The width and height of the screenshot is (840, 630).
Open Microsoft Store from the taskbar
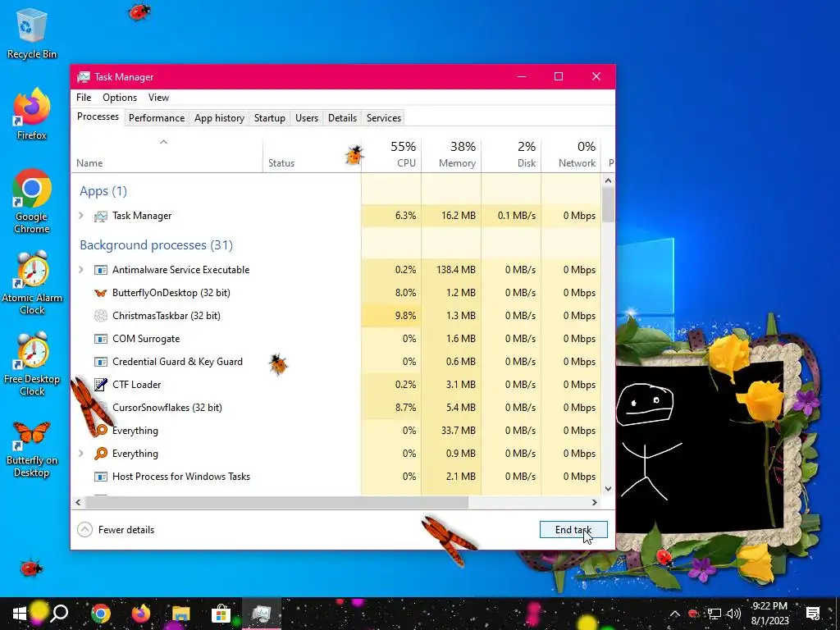pos(221,614)
